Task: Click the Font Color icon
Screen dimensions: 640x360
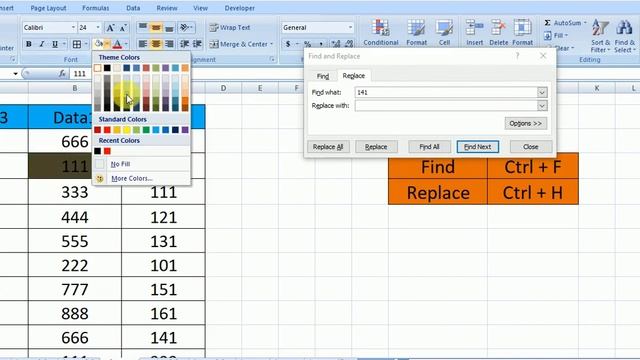Action: pos(117,44)
